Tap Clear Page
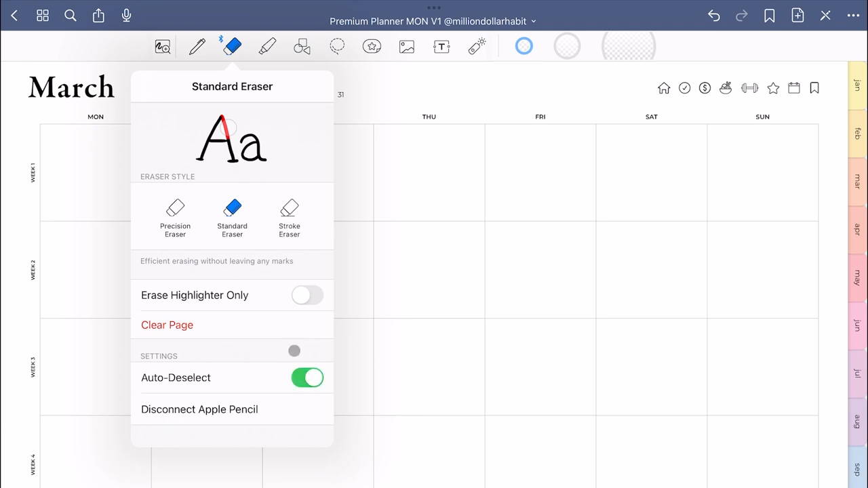Screen dimensions: 868x488 click(167, 325)
